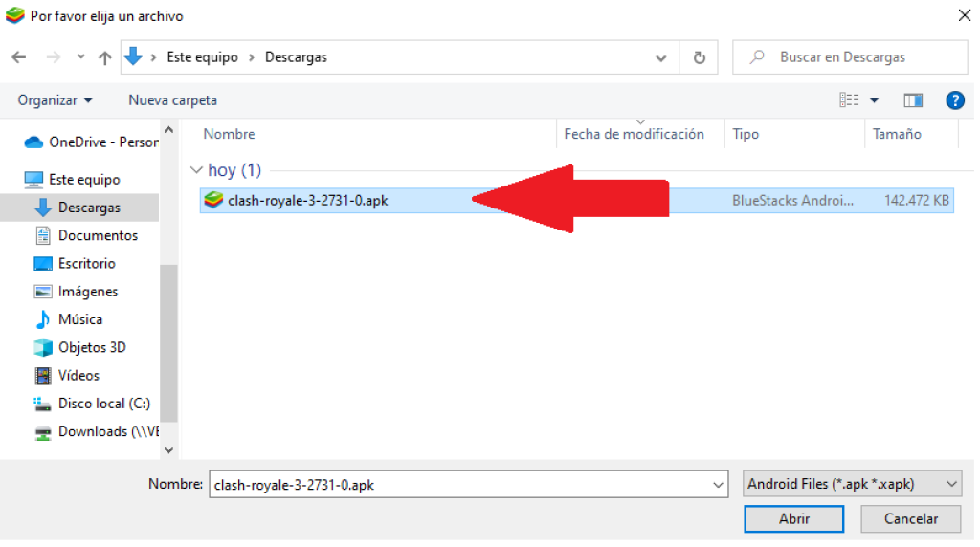This screenshot has width=980, height=547.
Task: Click the Vídeos film icon
Action: [42, 375]
